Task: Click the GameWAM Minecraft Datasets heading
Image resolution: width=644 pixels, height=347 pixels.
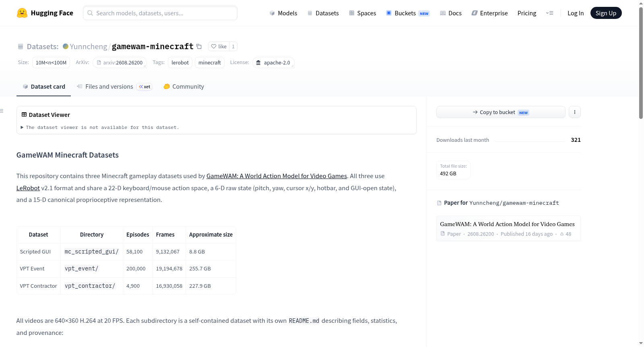Action: click(x=68, y=155)
